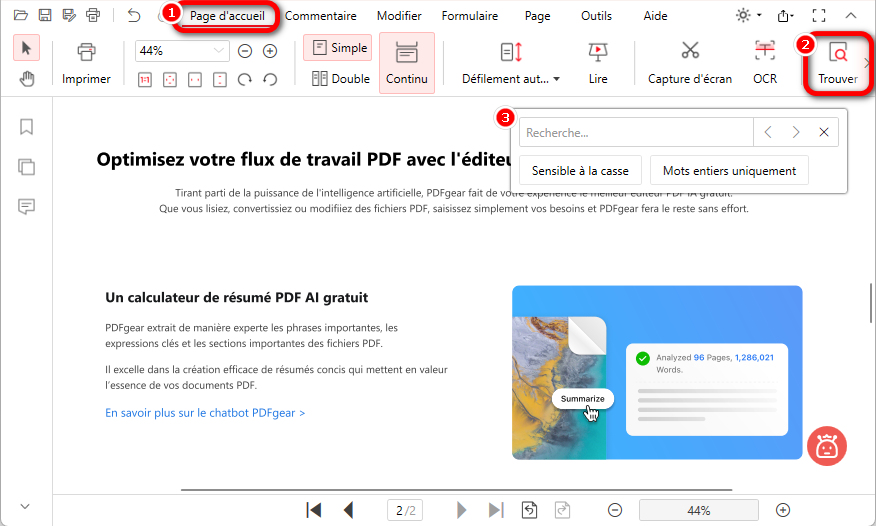Switch to the Page tab

pos(537,16)
